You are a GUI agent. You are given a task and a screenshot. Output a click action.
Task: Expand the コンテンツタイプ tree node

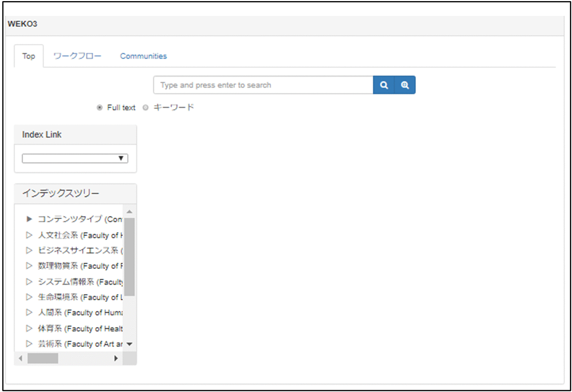pos(29,219)
